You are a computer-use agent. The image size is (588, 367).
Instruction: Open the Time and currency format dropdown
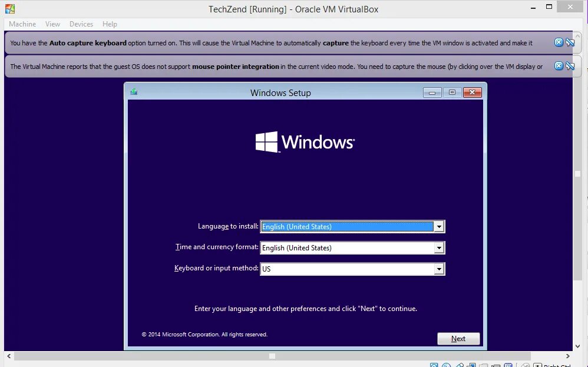tap(439, 248)
